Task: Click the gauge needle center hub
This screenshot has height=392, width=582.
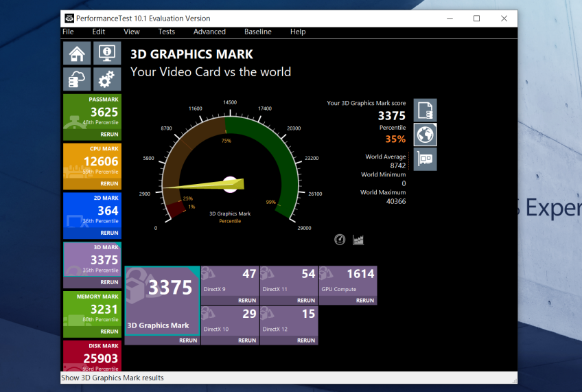Action: click(x=230, y=185)
